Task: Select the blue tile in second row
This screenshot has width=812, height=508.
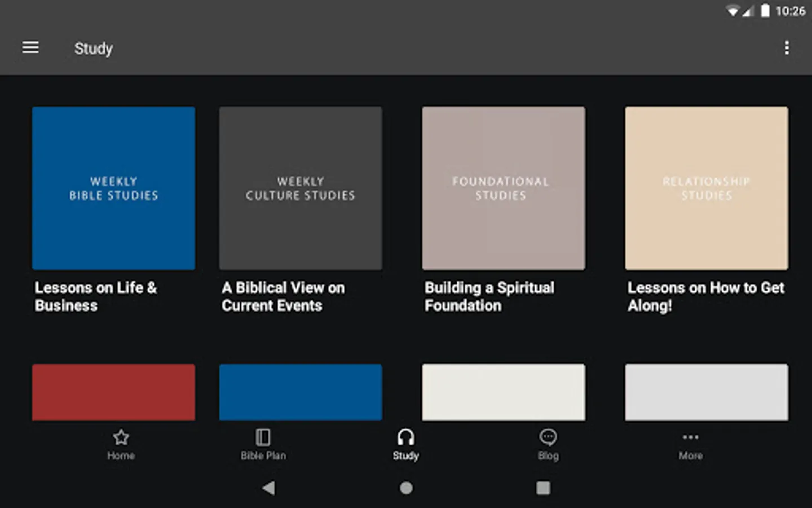Action: click(301, 392)
